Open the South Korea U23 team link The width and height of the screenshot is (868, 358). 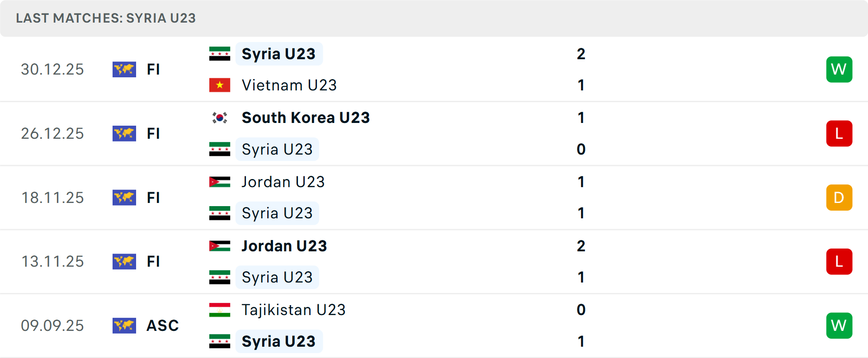[306, 118]
